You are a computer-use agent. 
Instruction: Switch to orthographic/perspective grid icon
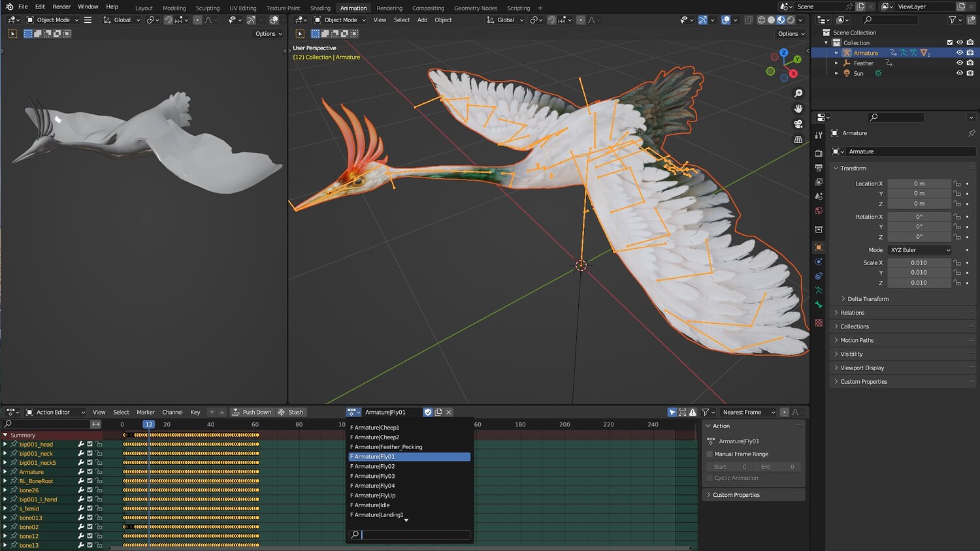click(798, 140)
